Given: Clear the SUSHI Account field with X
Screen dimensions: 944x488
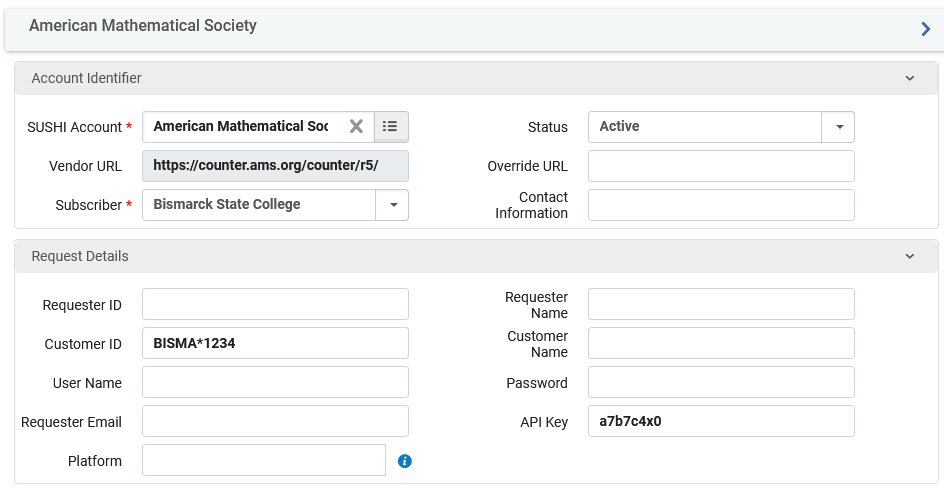Looking at the screenshot, I should 356,126.
